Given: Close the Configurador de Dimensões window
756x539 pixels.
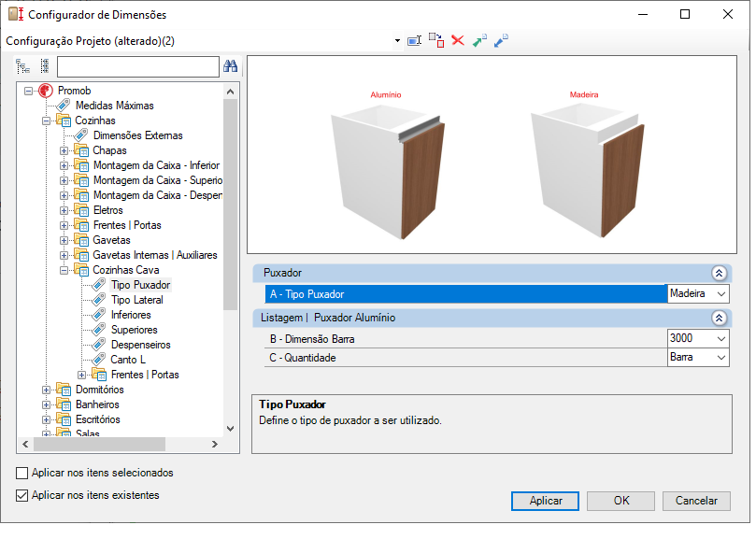Looking at the screenshot, I should pos(728,14).
